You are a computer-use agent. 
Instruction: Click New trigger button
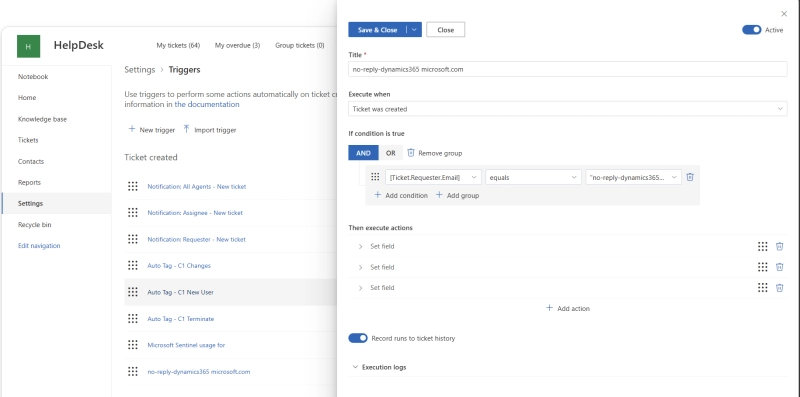pyautogui.click(x=152, y=130)
